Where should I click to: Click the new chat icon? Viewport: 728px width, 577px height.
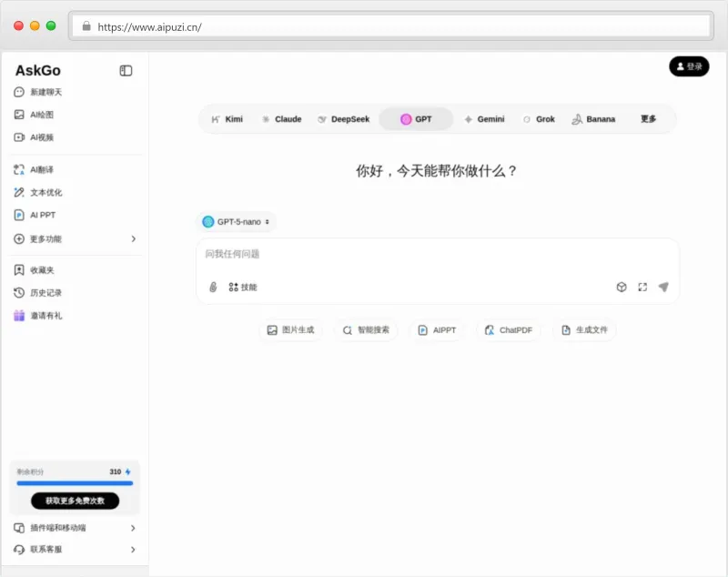pos(19,92)
